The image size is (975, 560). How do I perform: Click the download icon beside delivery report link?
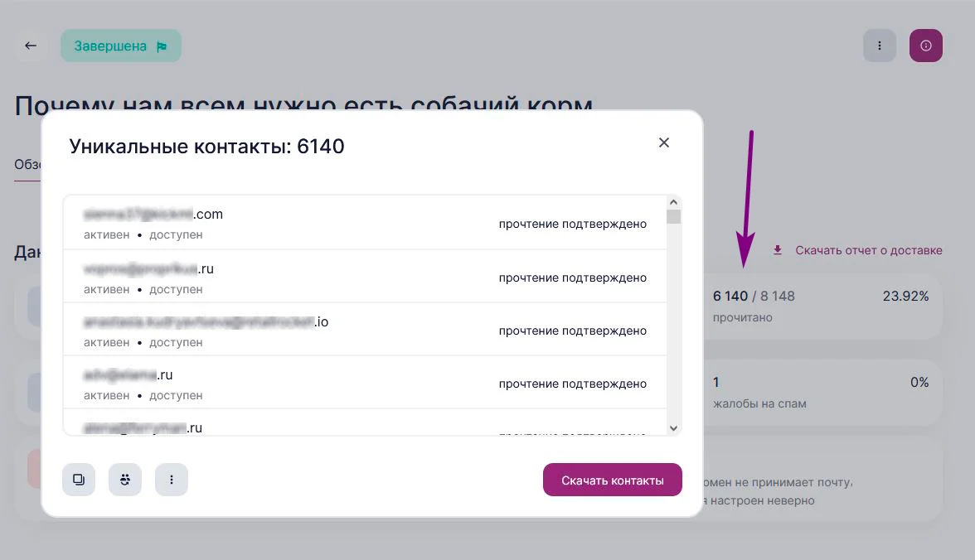coord(778,250)
